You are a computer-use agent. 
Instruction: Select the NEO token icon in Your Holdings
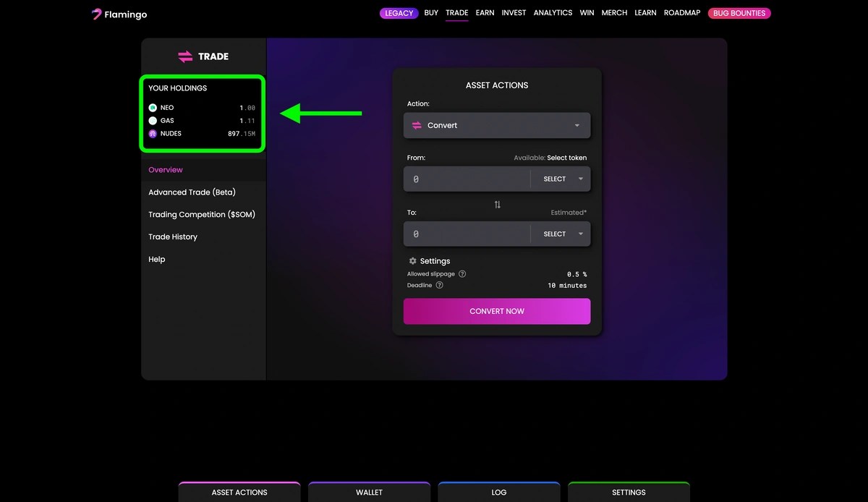(153, 107)
